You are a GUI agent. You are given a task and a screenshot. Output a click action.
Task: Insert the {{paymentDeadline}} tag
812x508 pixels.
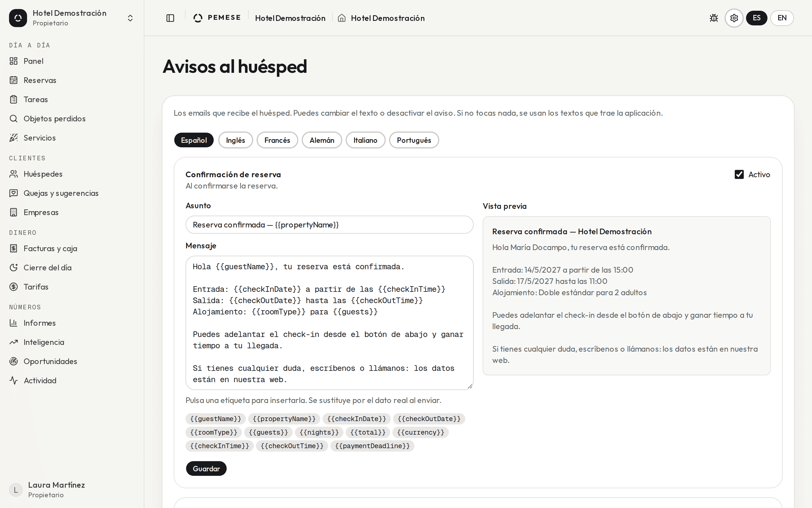372,446
